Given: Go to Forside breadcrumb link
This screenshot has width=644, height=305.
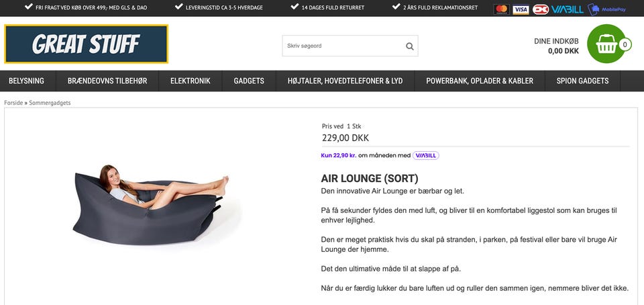Looking at the screenshot, I should click(x=13, y=103).
